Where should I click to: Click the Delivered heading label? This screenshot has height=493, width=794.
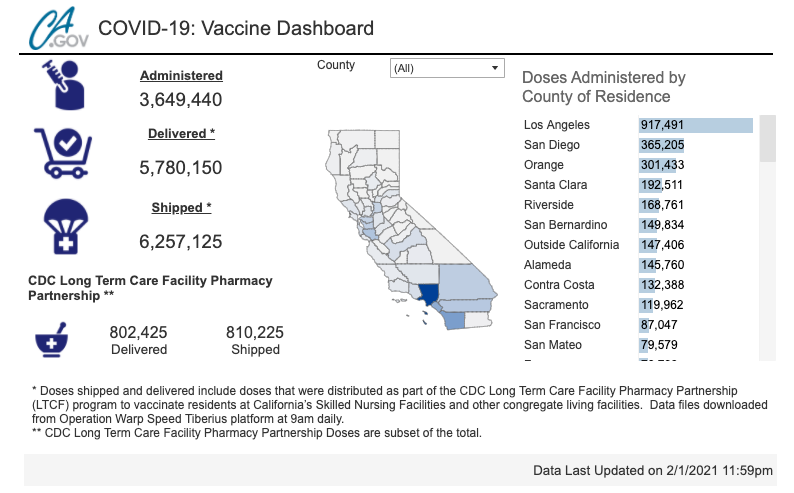(x=181, y=133)
